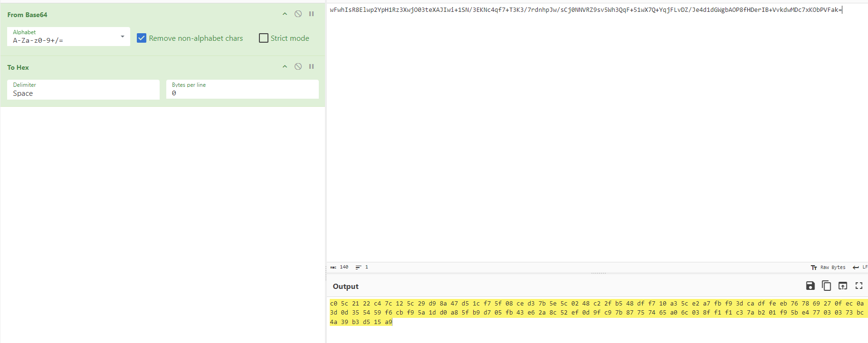Open the Delimiter field showing Space
Image resolution: width=868 pixels, height=343 pixels.
[x=83, y=90]
